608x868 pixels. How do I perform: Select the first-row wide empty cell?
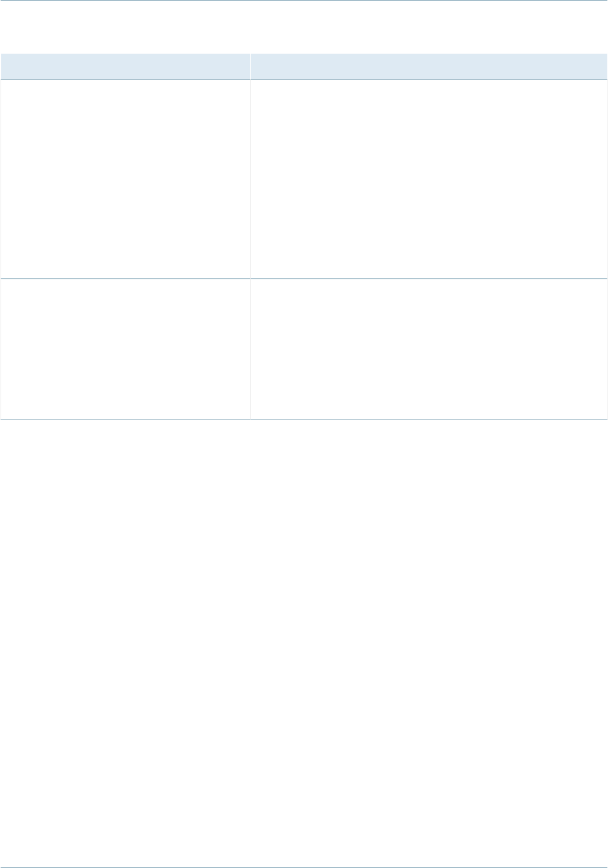(x=429, y=179)
